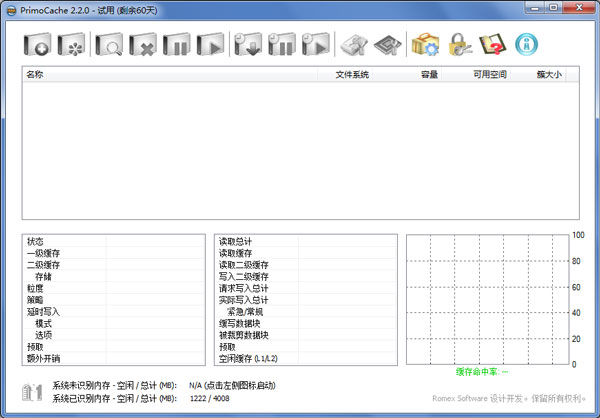
Task: Click the 请求写入总计 statistics row
Action: coord(306,288)
